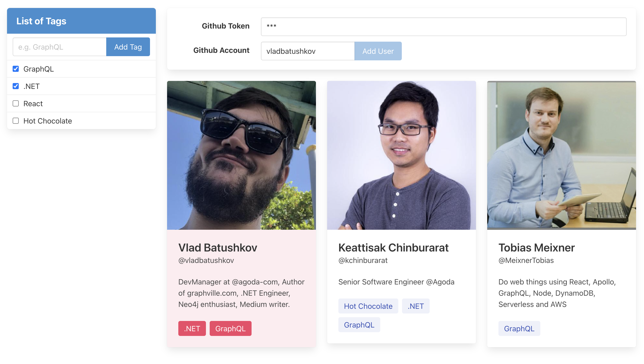Untick the .NET tag checkbox

[16, 86]
